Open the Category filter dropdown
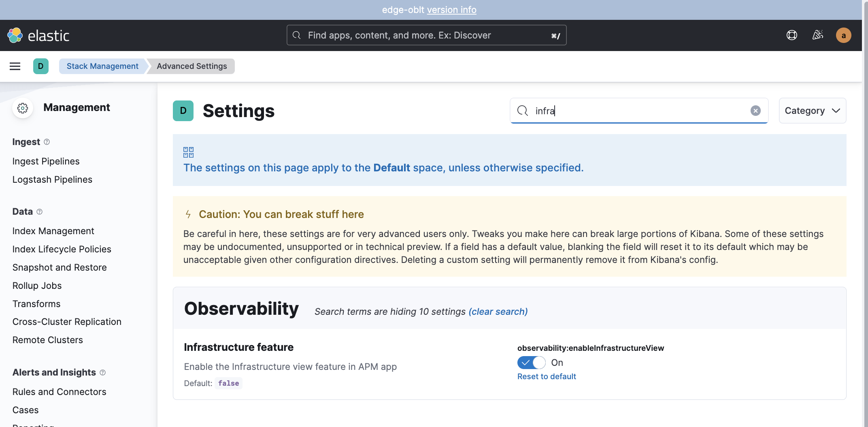Viewport: 868px width, 427px height. pos(812,110)
